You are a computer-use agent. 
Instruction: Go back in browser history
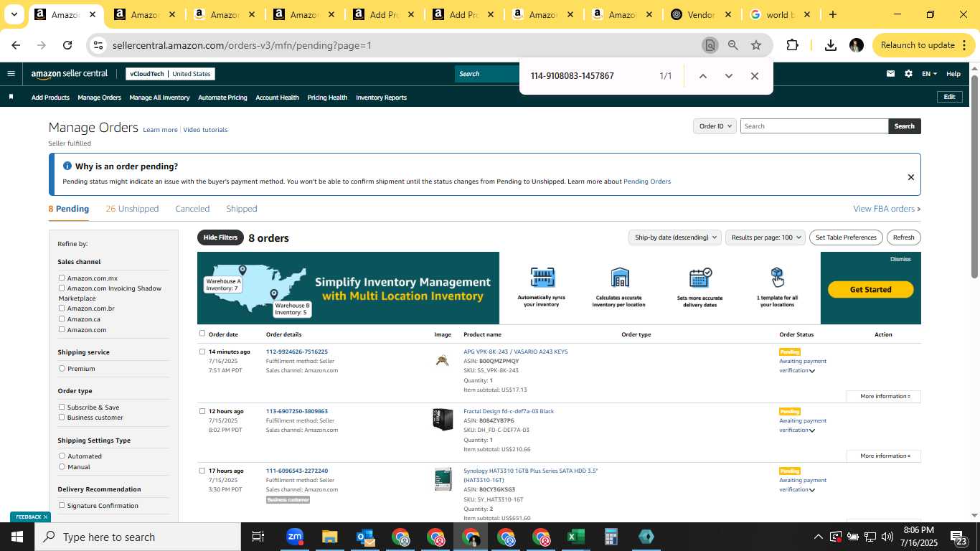[16, 45]
